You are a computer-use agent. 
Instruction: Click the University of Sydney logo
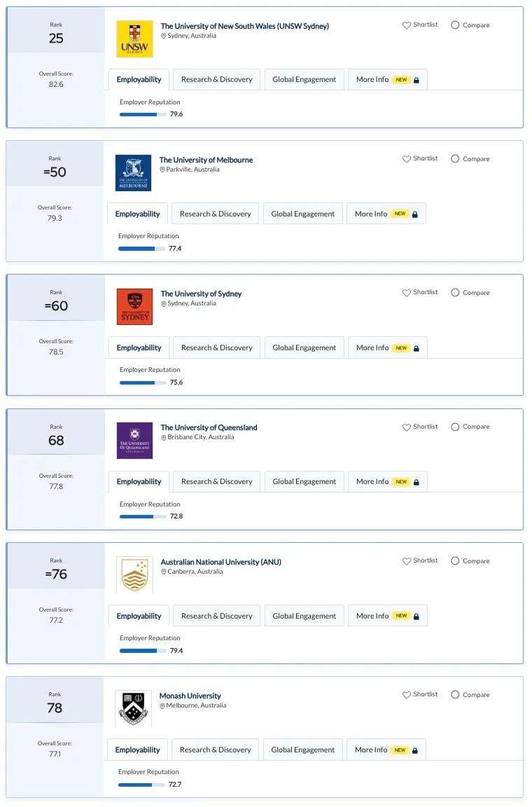(x=134, y=307)
